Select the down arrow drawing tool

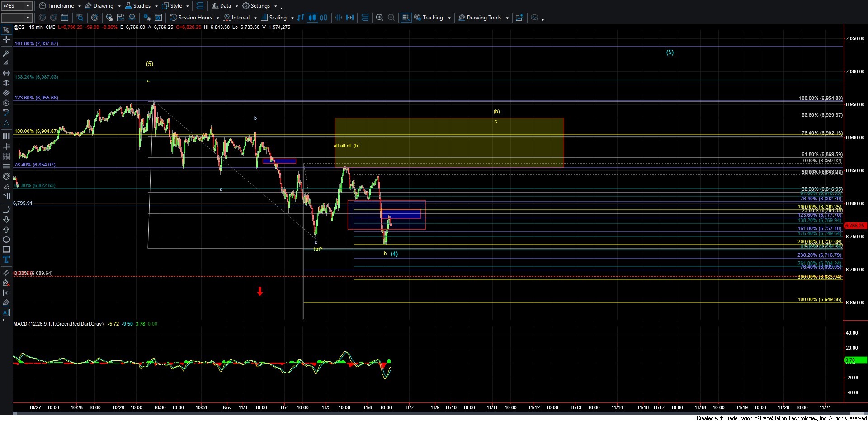click(x=6, y=220)
